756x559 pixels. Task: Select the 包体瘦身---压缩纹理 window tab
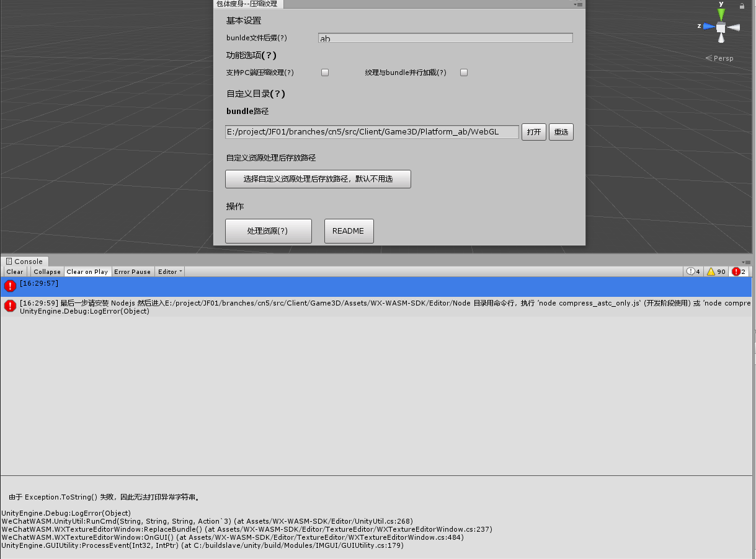(x=248, y=4)
